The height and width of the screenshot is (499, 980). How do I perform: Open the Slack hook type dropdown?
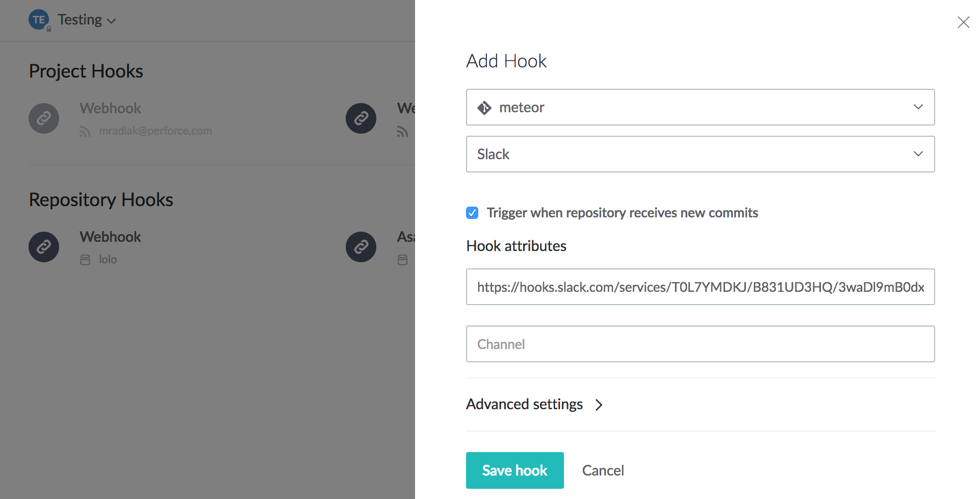[700, 154]
